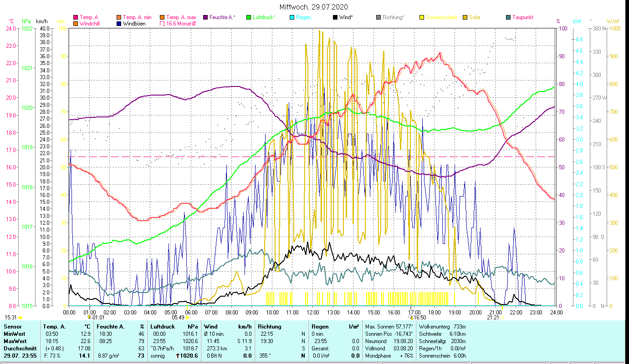The image size is (629, 364).
Task: Click the hPa axis unit label at top left
Action: tap(26, 21)
